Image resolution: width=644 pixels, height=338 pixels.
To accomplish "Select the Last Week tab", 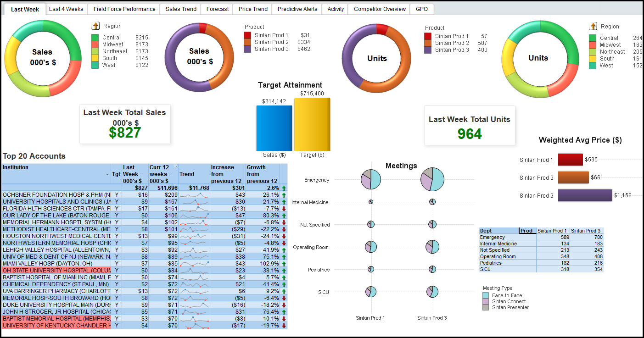I will [x=25, y=9].
